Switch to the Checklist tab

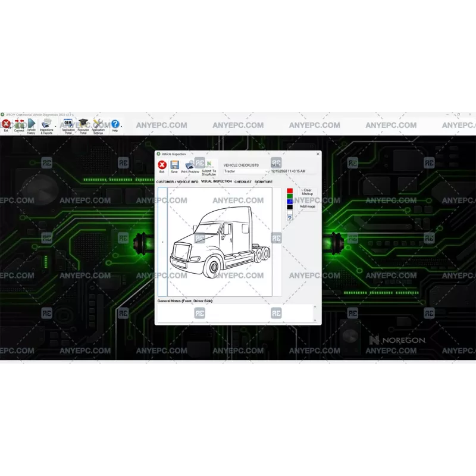coord(242,181)
